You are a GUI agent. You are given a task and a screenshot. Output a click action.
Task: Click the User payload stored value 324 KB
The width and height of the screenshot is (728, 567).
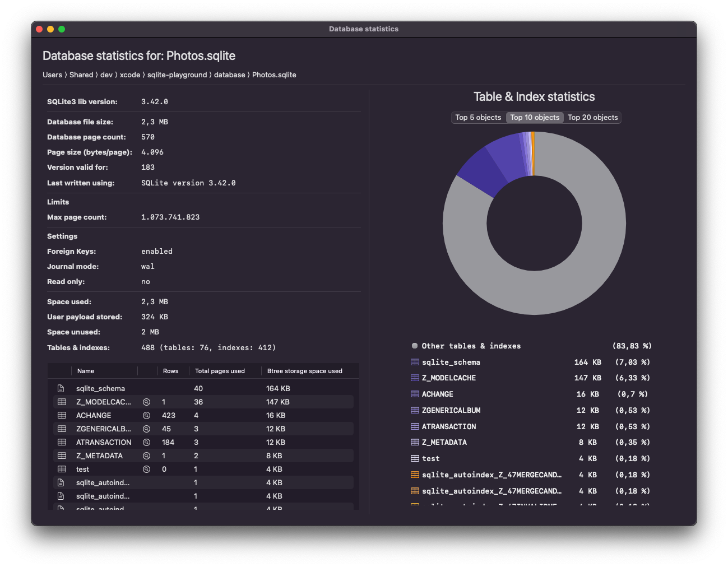(155, 317)
